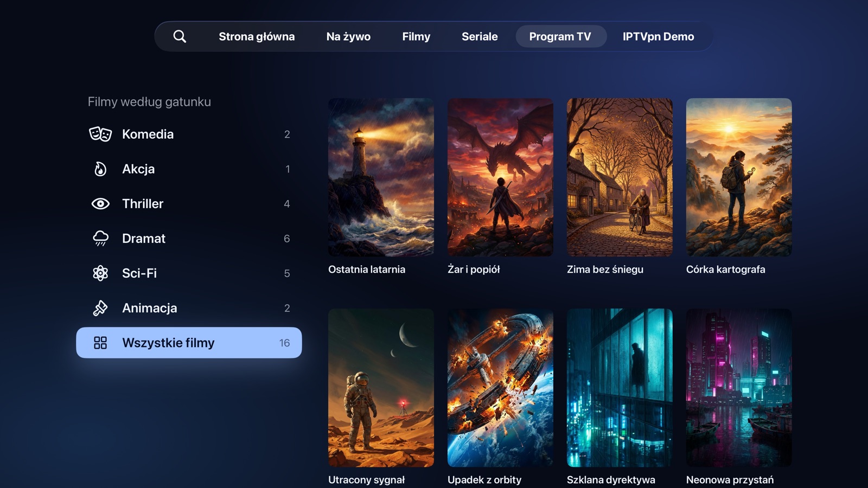Go to Strona główna tab
The image size is (868, 488).
(x=257, y=36)
